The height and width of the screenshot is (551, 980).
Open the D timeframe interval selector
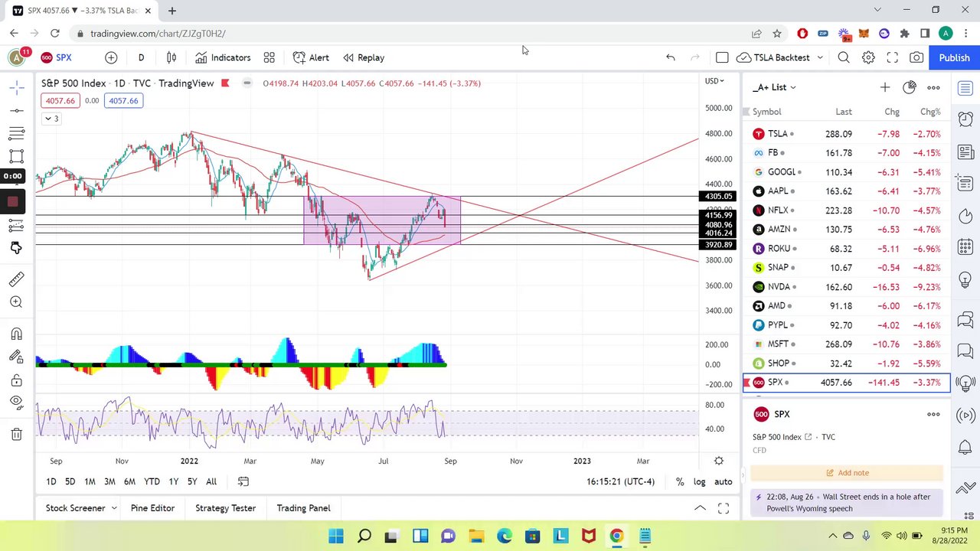pos(141,57)
